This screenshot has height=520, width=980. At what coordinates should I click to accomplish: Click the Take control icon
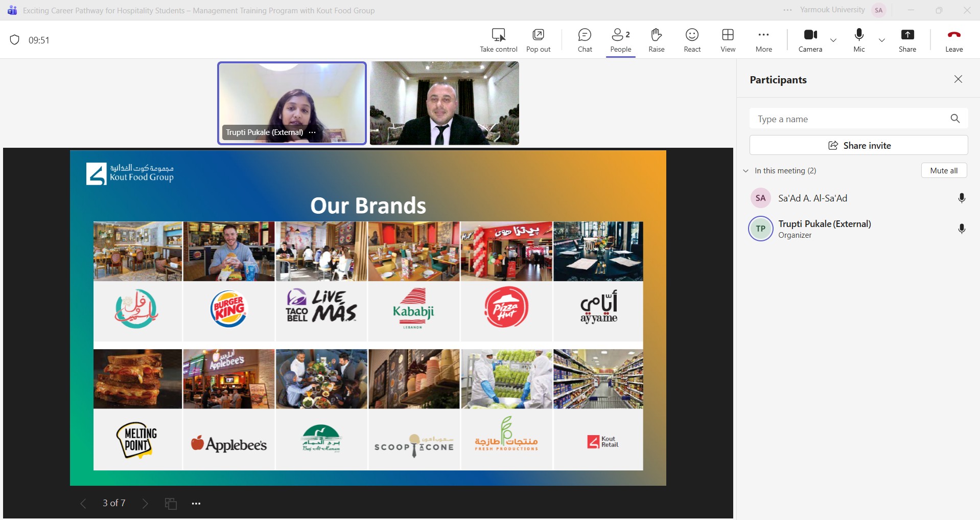498,35
